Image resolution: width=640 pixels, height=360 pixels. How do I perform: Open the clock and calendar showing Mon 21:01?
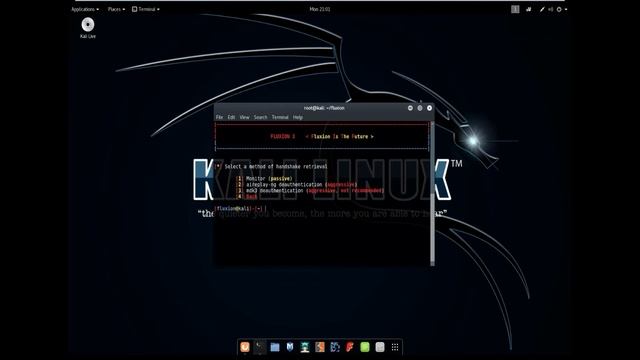(320, 9)
